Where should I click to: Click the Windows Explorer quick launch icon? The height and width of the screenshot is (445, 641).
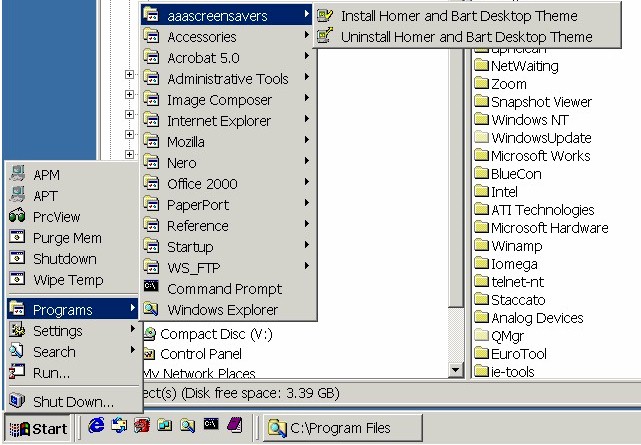pos(188,426)
